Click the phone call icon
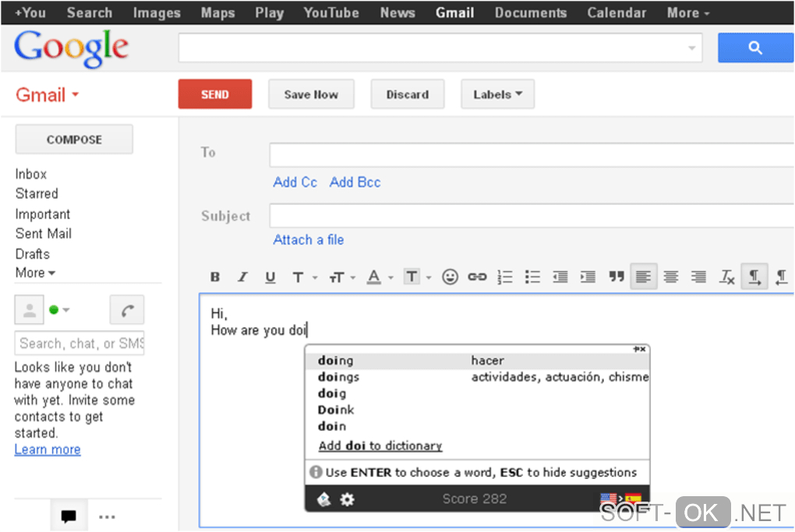The image size is (795, 532). coord(127,309)
